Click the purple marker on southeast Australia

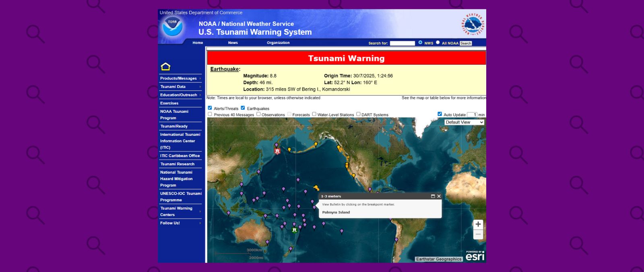point(267,243)
